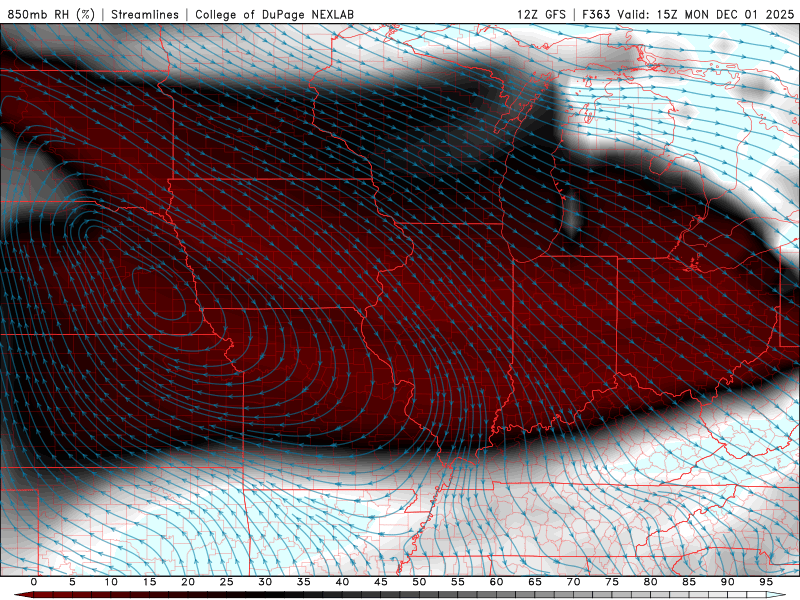Click the "20" color scale label
Screen dimensions: 800x600
click(x=188, y=582)
